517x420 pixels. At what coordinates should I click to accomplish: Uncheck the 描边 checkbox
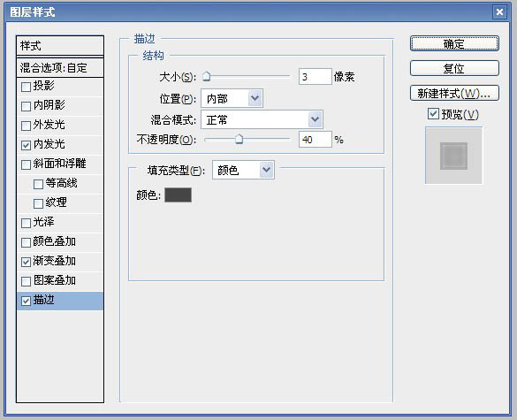[26, 301]
